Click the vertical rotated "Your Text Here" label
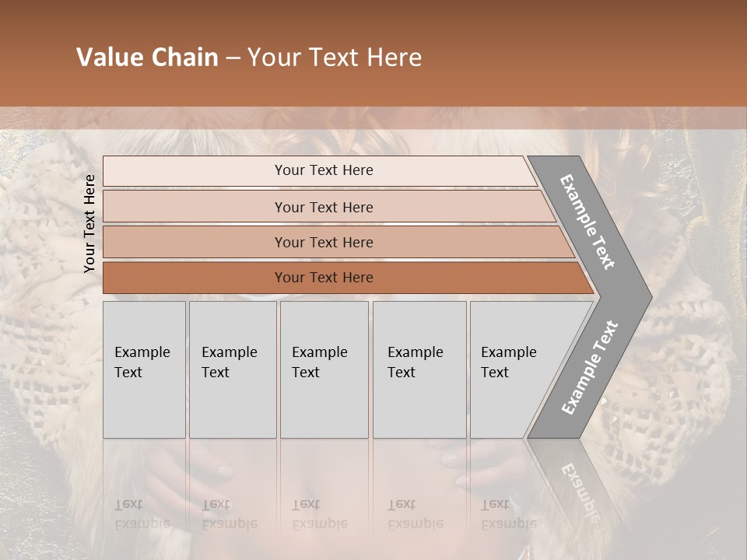Image resolution: width=747 pixels, height=560 pixels. [x=89, y=223]
